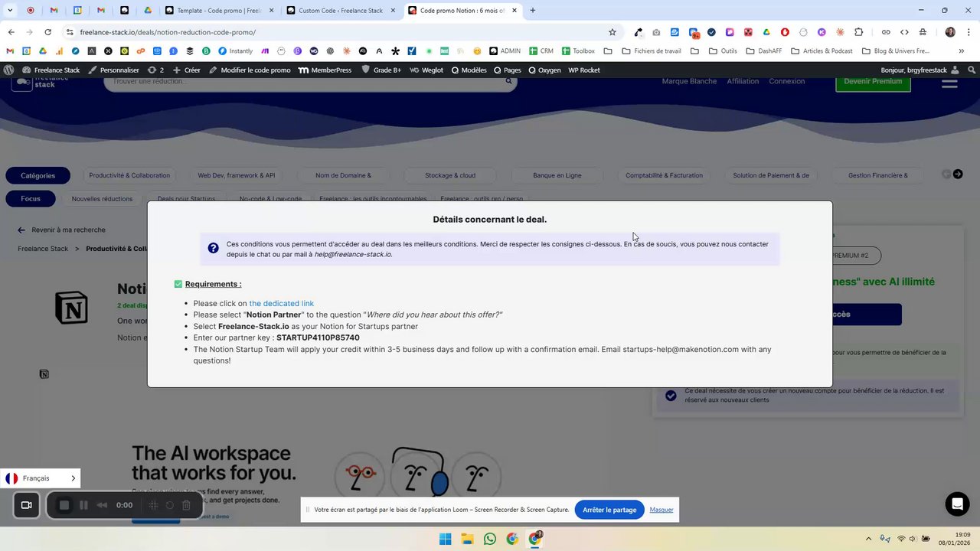The image size is (980, 551).
Task: Show more bookmarks with the double chevron
Action: pos(962,51)
